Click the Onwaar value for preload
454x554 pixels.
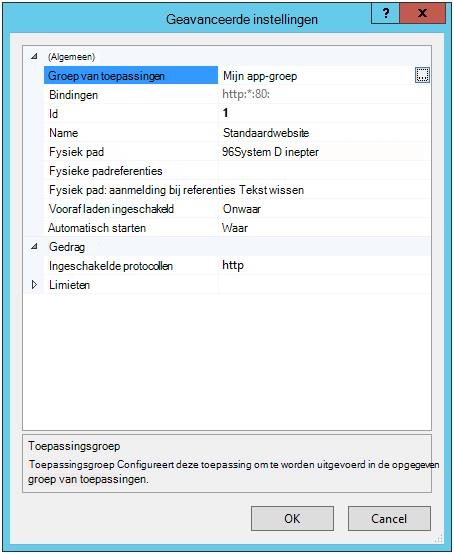[x=242, y=209]
